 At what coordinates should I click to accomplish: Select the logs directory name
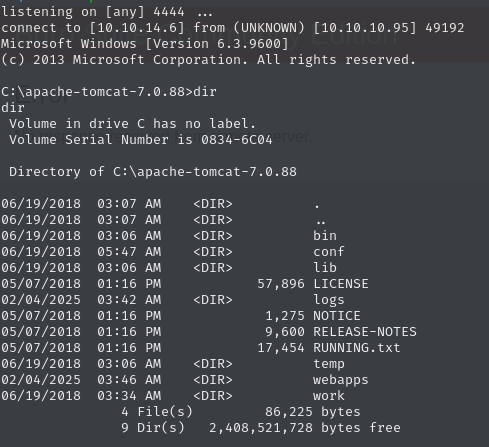pos(328,300)
